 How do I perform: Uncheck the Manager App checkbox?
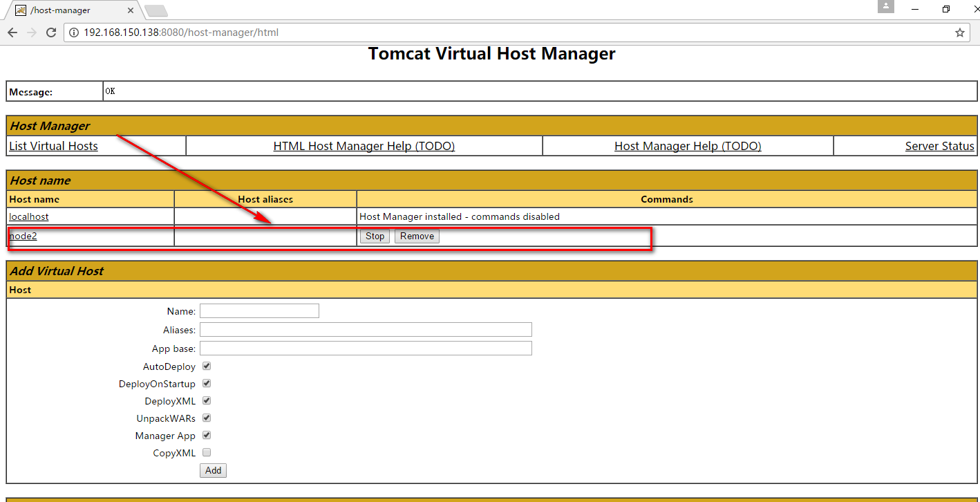(207, 435)
